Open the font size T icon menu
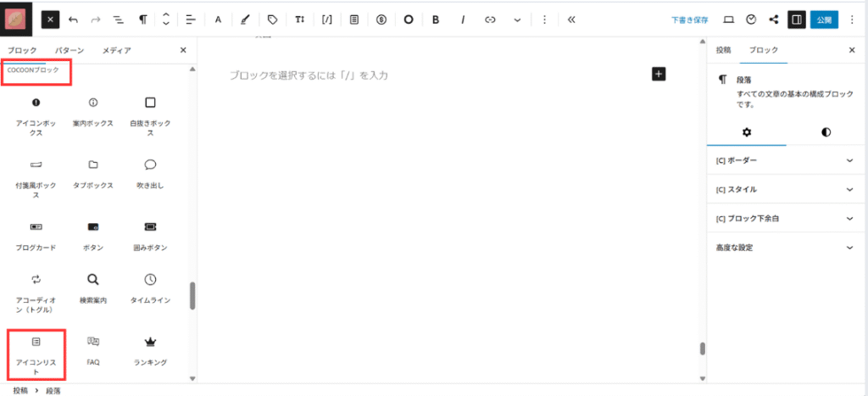The image size is (868, 396). click(299, 20)
